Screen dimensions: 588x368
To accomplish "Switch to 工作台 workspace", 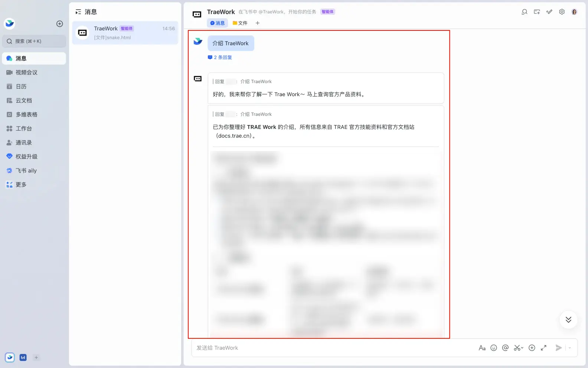I will click(34, 129).
